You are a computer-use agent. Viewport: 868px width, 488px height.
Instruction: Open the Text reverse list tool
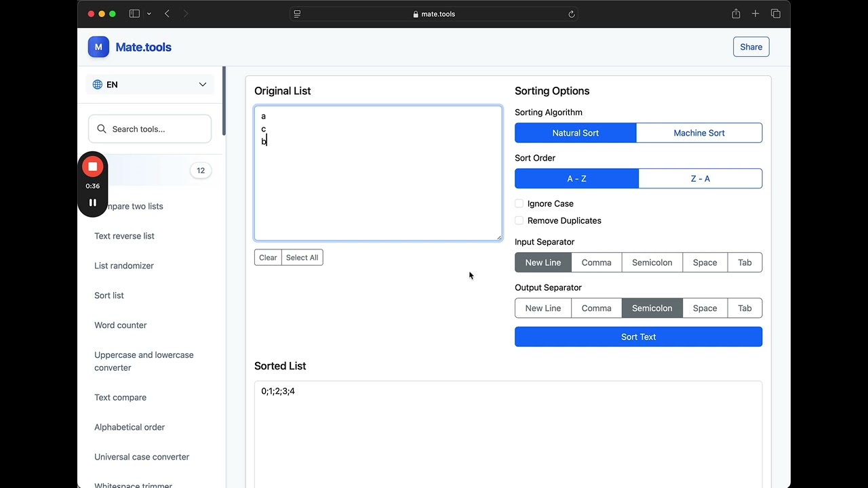124,236
